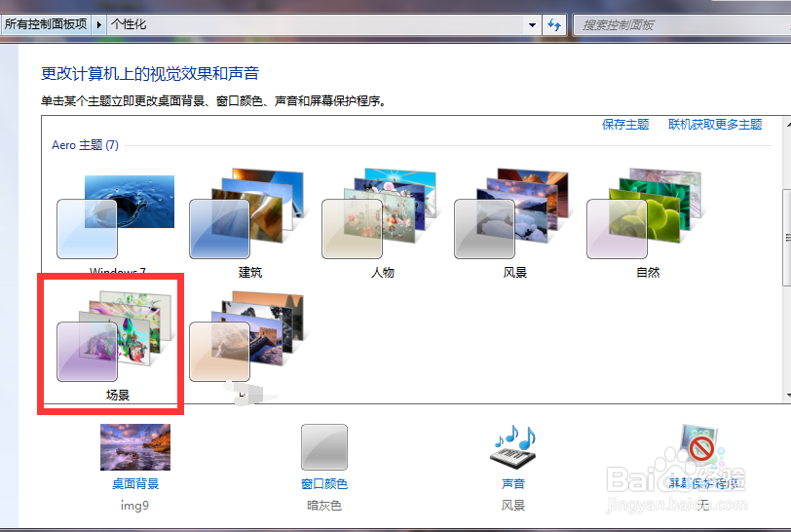The width and height of the screenshot is (791, 532).
Task: Click the img9 background name text
Action: click(x=134, y=506)
